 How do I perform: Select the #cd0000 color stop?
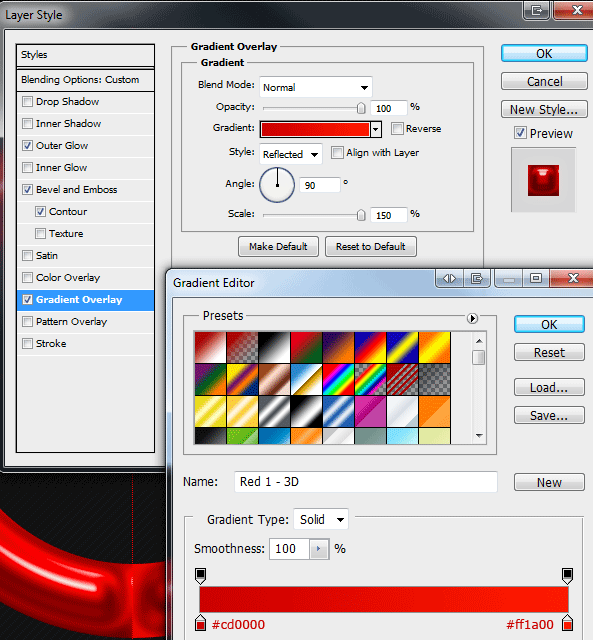click(x=200, y=623)
